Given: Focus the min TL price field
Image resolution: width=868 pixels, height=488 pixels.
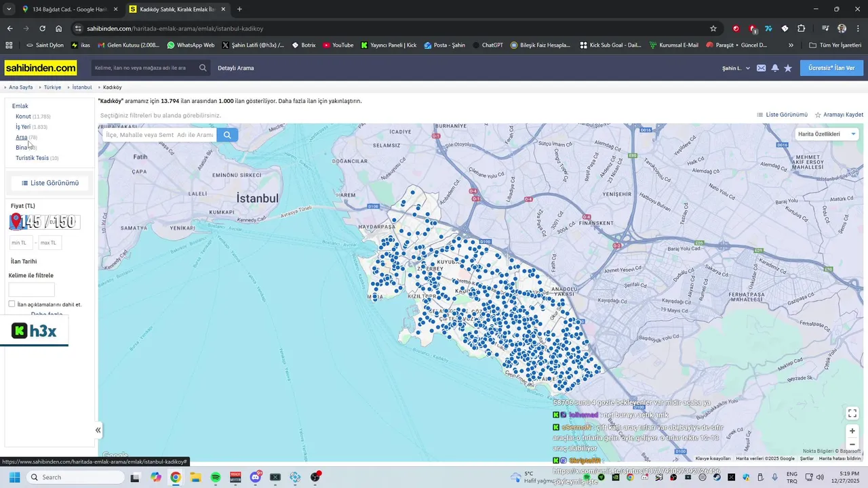Looking at the screenshot, I should pyautogui.click(x=21, y=243).
